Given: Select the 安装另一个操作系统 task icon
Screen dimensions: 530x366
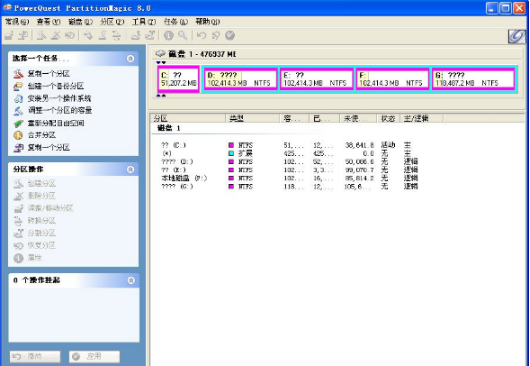Looking at the screenshot, I should (18, 99).
